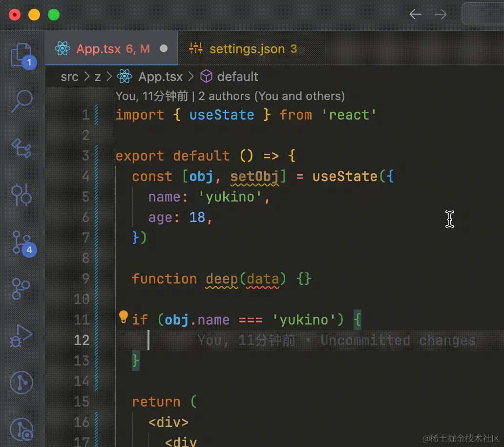Click obj.name in the if condition
The height and width of the screenshot is (447, 504).
tap(197, 320)
